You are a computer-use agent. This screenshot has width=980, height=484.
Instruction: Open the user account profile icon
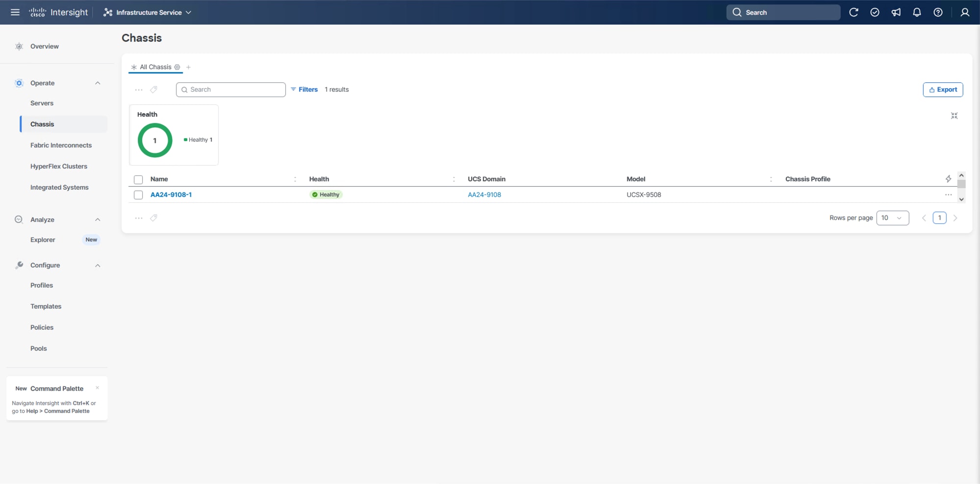point(965,12)
